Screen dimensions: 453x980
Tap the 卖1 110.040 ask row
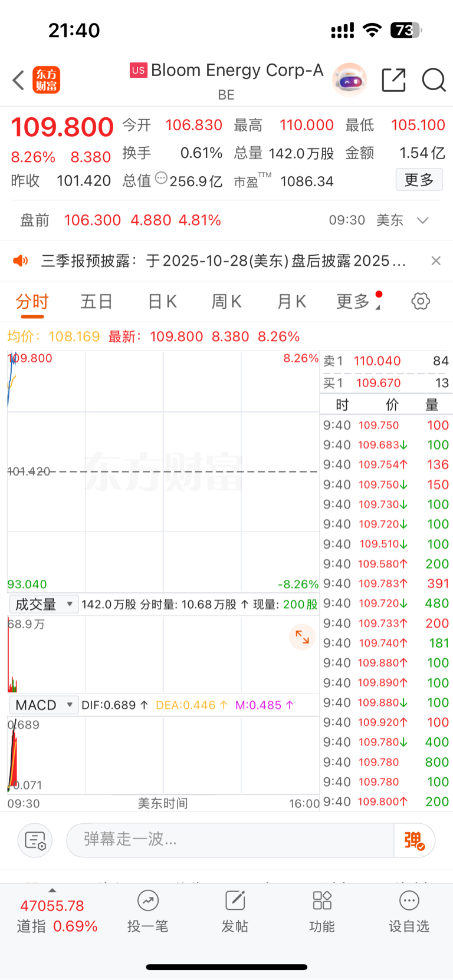386,361
